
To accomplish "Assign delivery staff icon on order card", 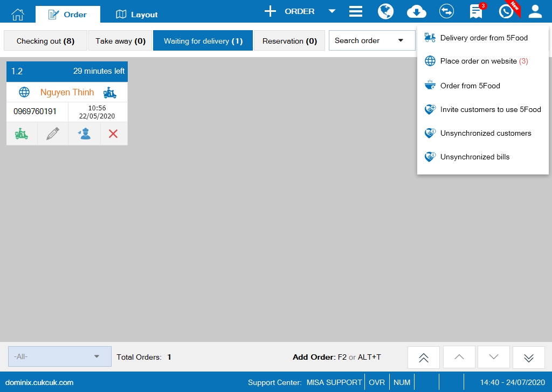I will pos(84,134).
